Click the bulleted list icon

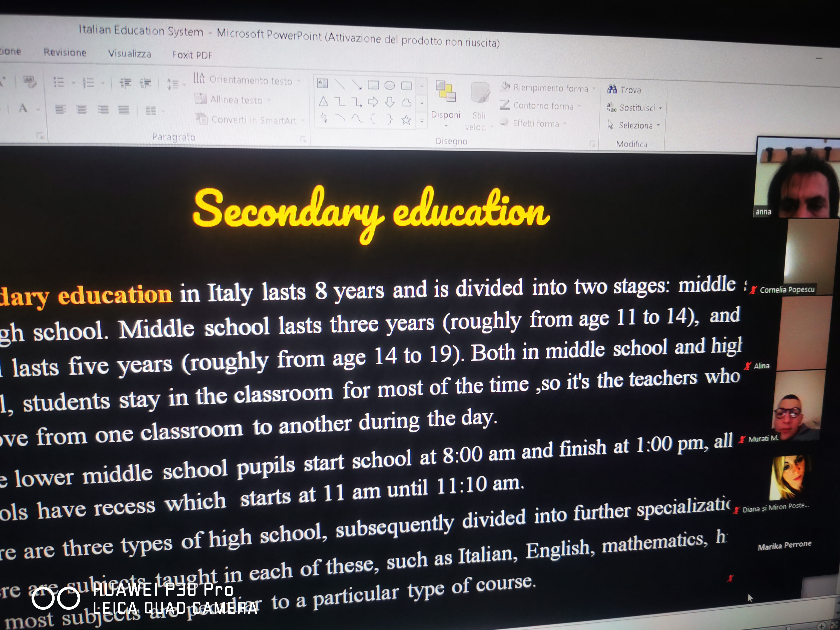tap(58, 82)
